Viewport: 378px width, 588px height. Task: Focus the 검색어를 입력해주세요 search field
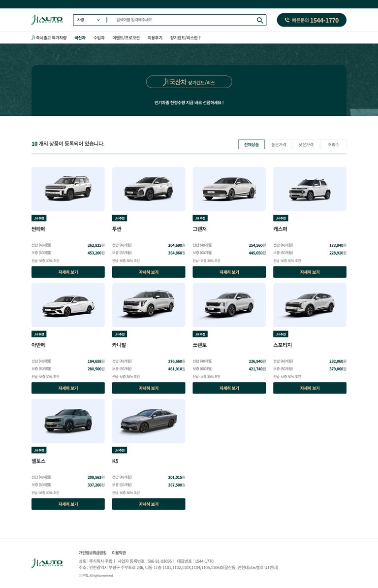click(184, 20)
